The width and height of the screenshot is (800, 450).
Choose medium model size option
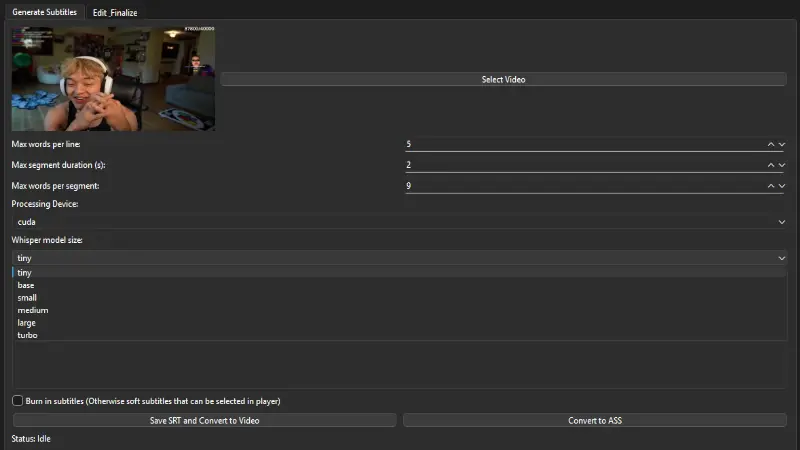(x=399, y=310)
